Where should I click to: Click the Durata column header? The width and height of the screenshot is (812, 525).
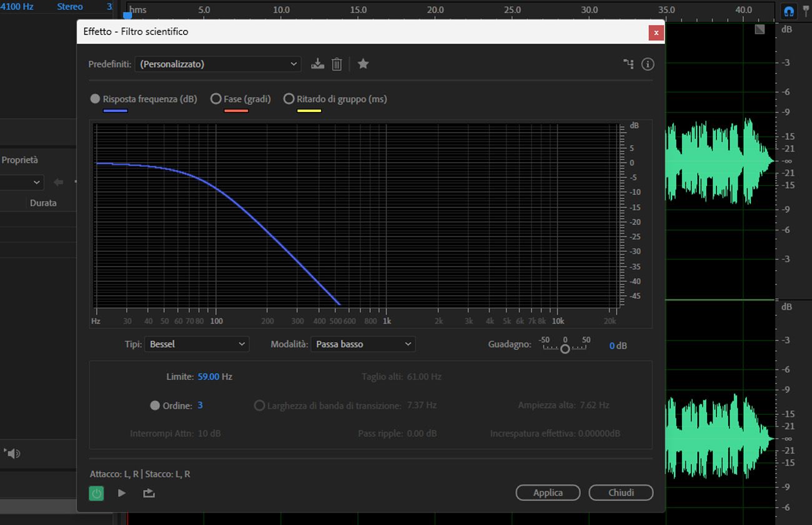(43, 202)
